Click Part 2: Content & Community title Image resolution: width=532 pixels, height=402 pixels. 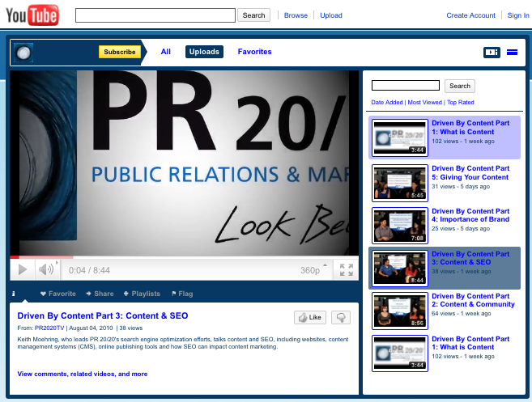(x=473, y=300)
